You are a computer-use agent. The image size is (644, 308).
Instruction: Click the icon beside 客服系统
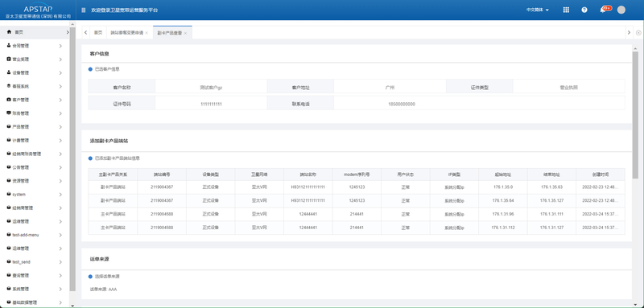coord(9,86)
